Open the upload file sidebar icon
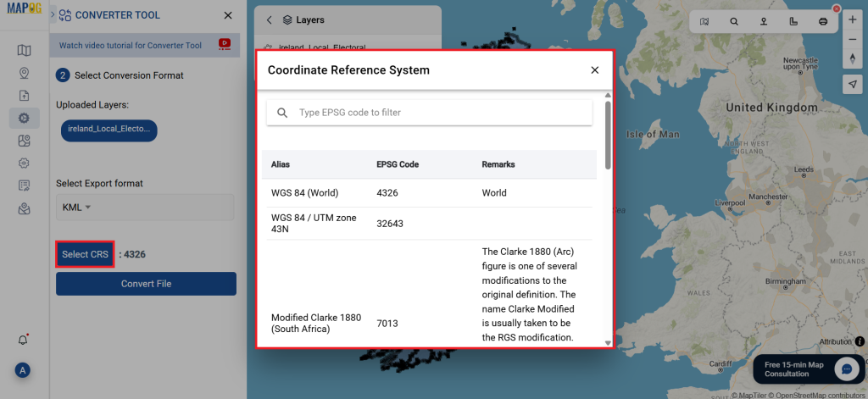 point(24,96)
